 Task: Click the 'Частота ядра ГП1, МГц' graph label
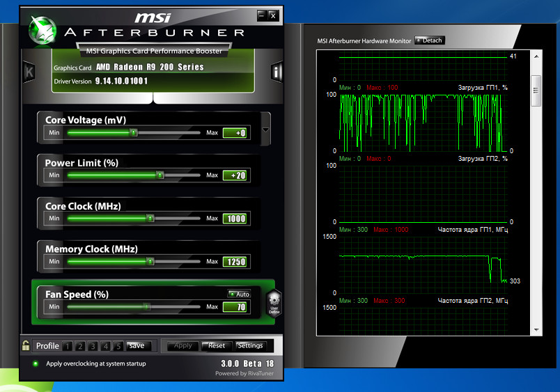coord(473,230)
